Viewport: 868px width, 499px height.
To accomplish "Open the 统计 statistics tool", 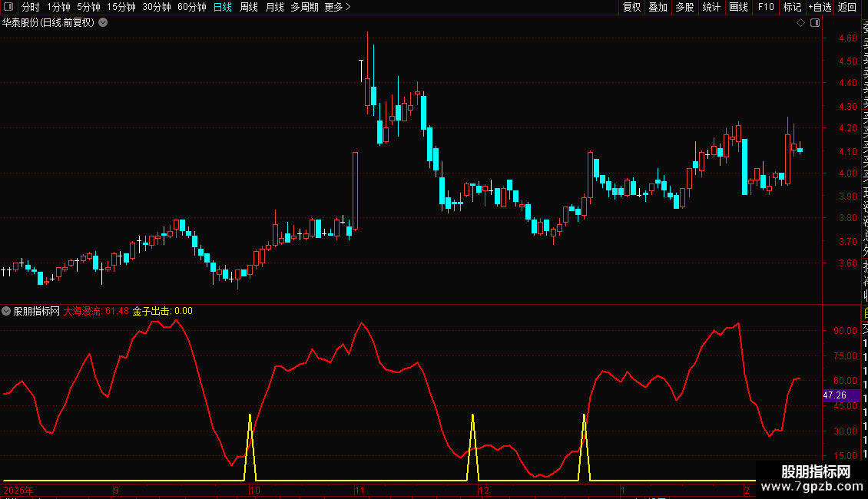I will tap(711, 7).
